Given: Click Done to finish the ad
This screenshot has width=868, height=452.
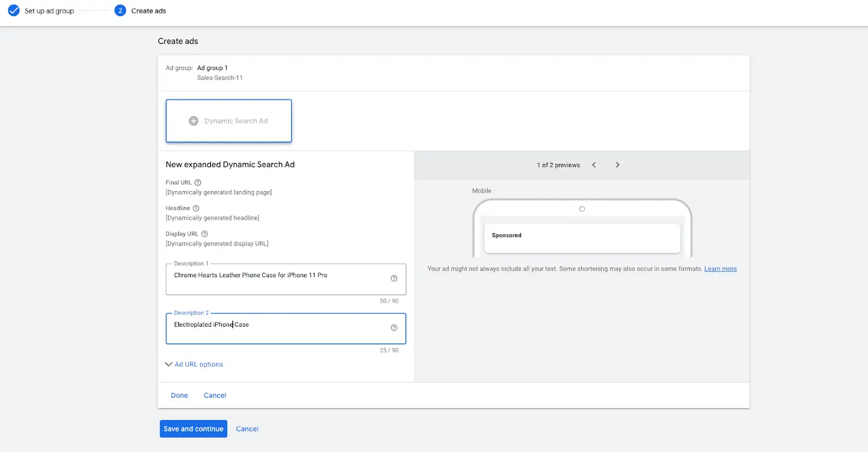Looking at the screenshot, I should (180, 396).
